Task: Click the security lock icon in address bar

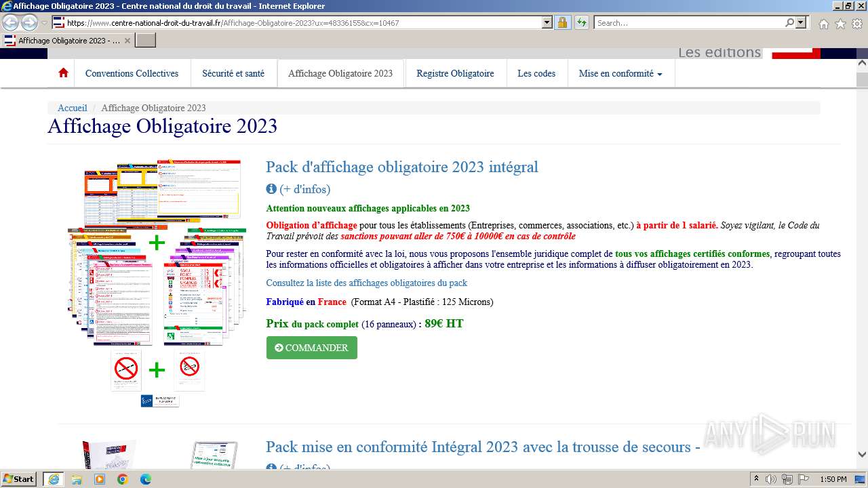Action: click(562, 22)
